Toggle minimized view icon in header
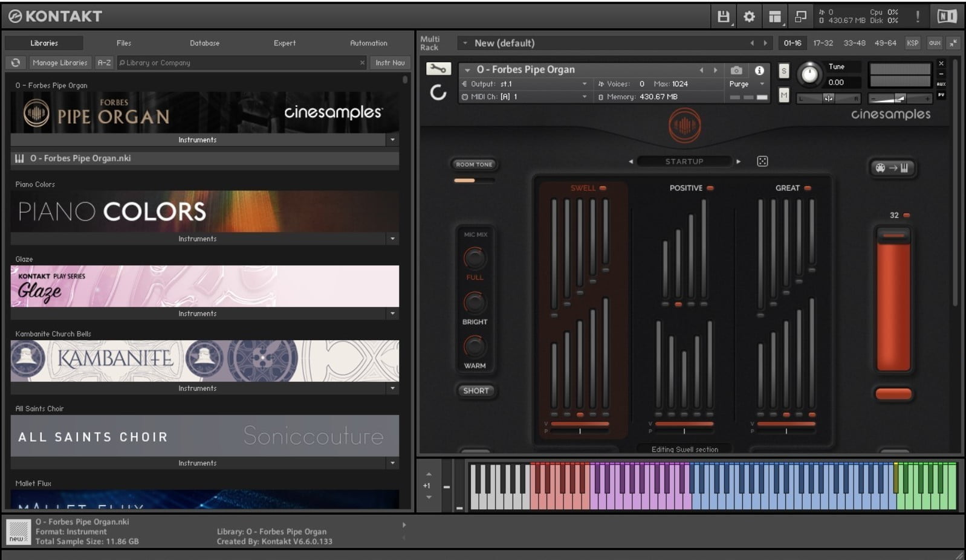 (800, 17)
